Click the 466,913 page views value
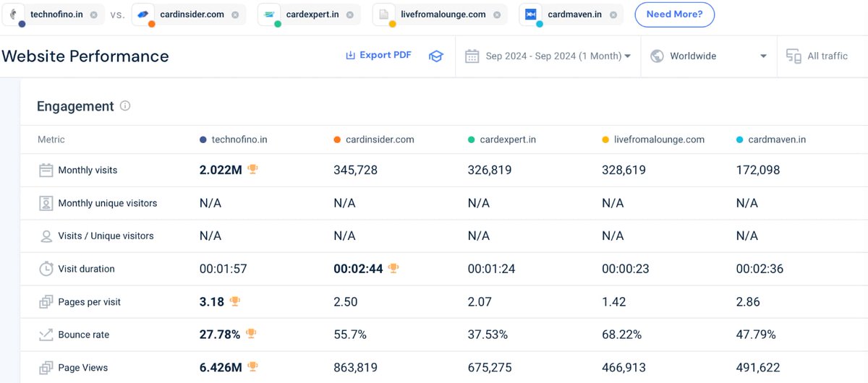Viewport: 868px width, 383px height. [x=624, y=368]
